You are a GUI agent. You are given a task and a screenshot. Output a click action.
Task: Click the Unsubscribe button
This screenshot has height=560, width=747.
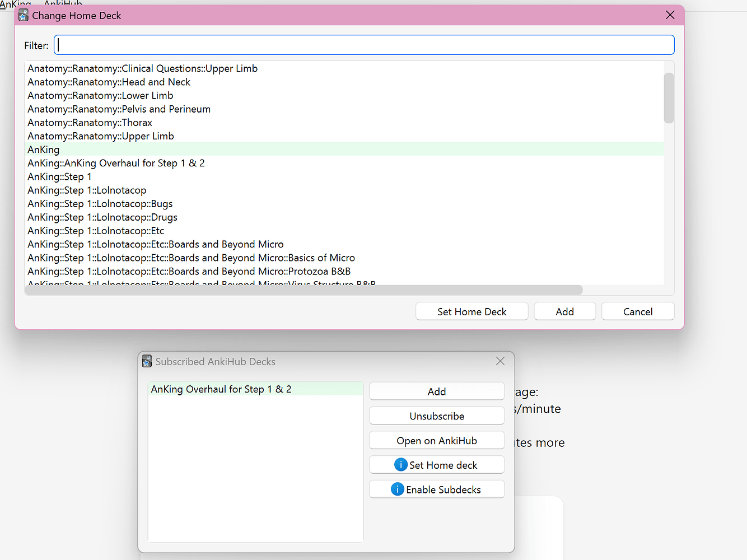(437, 416)
